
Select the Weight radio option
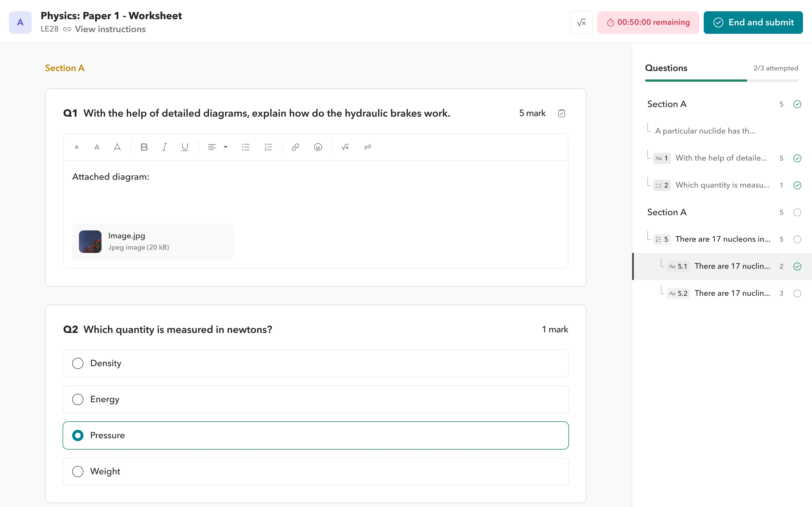coord(78,471)
